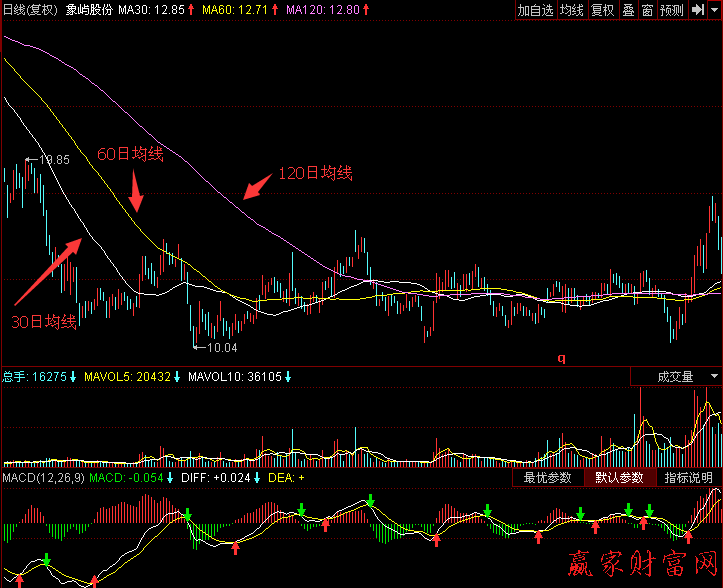Open the top-right toolbar dropdown arrow
This screenshot has height=588, width=723.
(x=715, y=10)
